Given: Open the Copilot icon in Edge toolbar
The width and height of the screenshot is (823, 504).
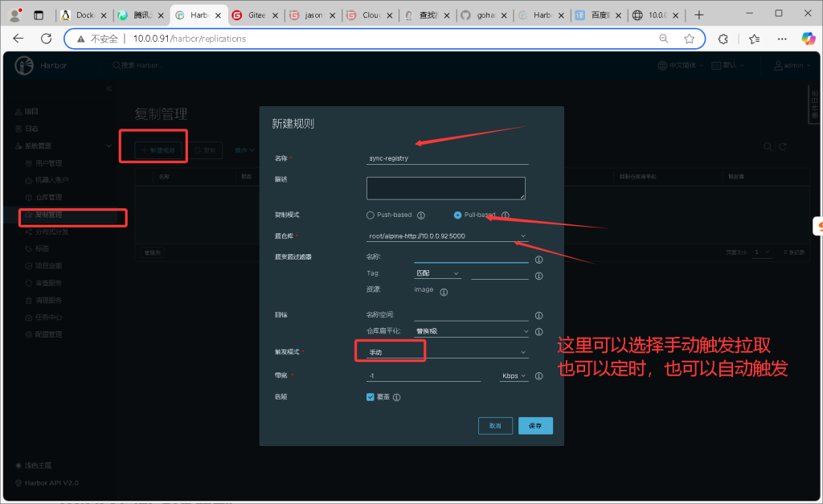Looking at the screenshot, I should [808, 39].
